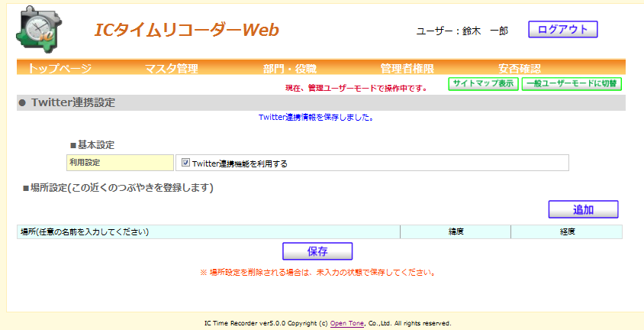Go to the 管理者権限 menu
Image resolution: width=644 pixels, height=330 pixels.
pos(407,69)
